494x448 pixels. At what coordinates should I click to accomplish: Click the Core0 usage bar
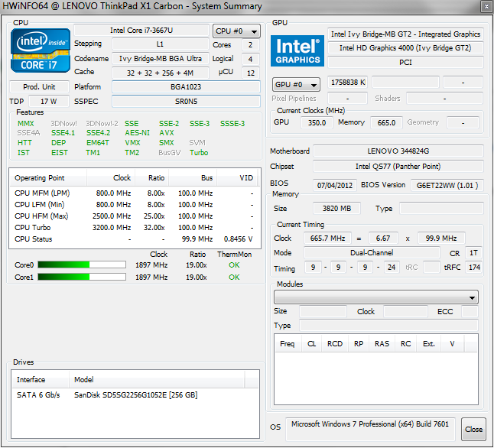[x=81, y=265]
